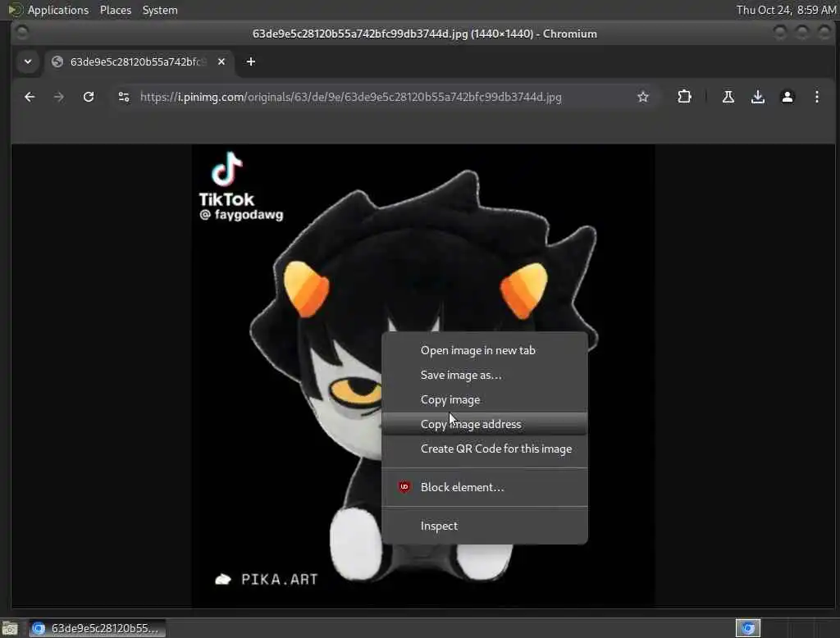Open the profile avatar icon

(787, 97)
